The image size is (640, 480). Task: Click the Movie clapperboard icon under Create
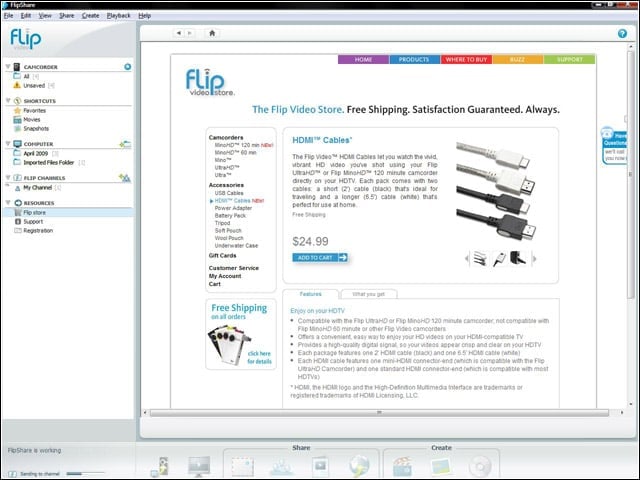(402, 466)
